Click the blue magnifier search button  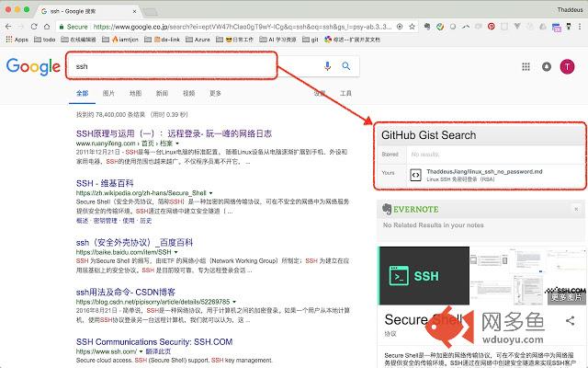click(346, 66)
